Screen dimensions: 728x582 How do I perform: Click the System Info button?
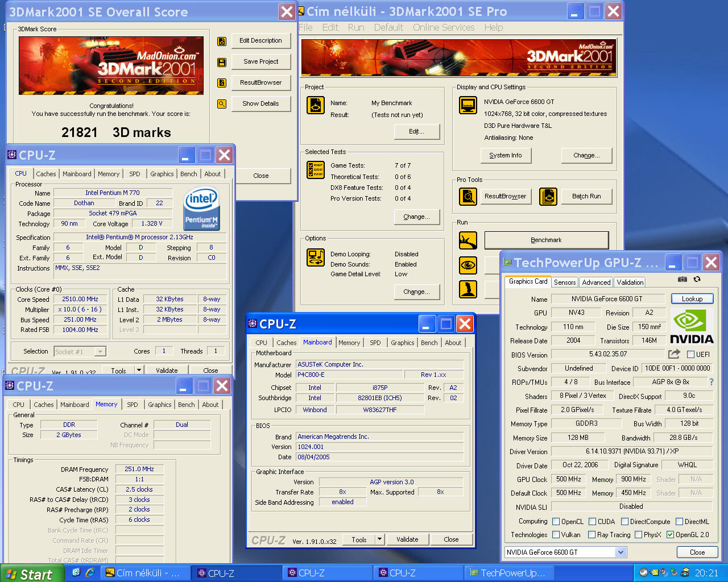[506, 155]
